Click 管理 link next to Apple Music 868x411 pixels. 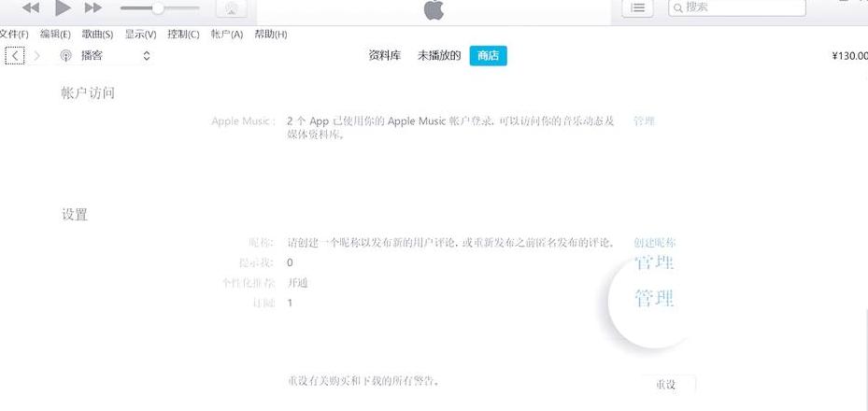pos(644,120)
